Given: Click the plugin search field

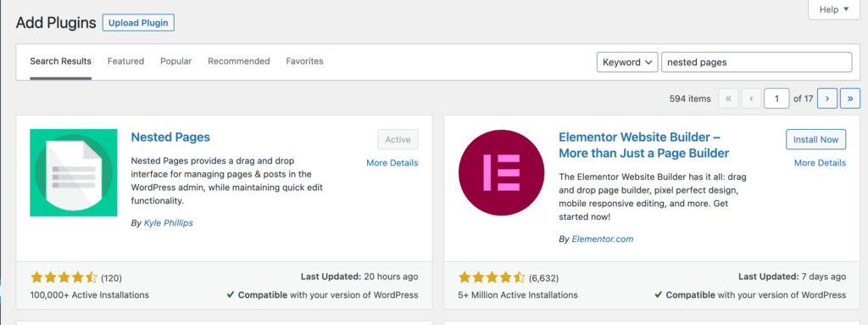Looking at the screenshot, I should pyautogui.click(x=757, y=62).
